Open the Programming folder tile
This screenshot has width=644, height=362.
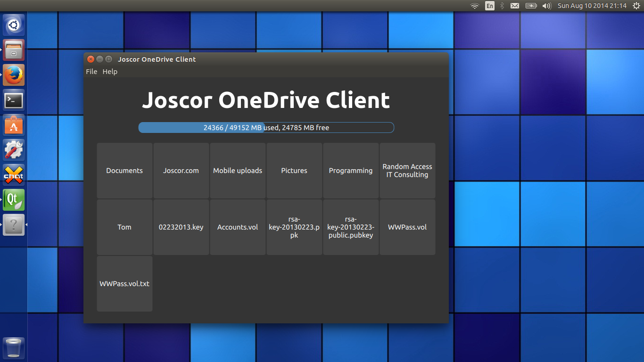click(x=350, y=170)
